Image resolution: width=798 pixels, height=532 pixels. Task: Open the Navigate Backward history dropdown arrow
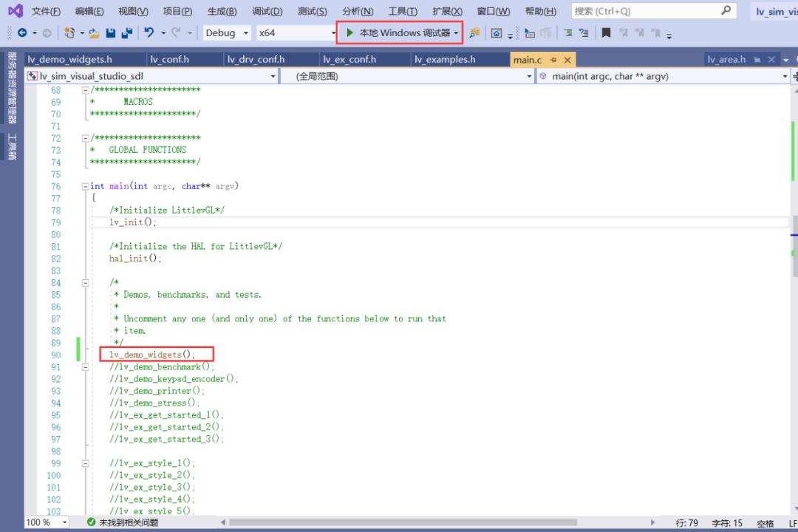pyautogui.click(x=35, y=33)
